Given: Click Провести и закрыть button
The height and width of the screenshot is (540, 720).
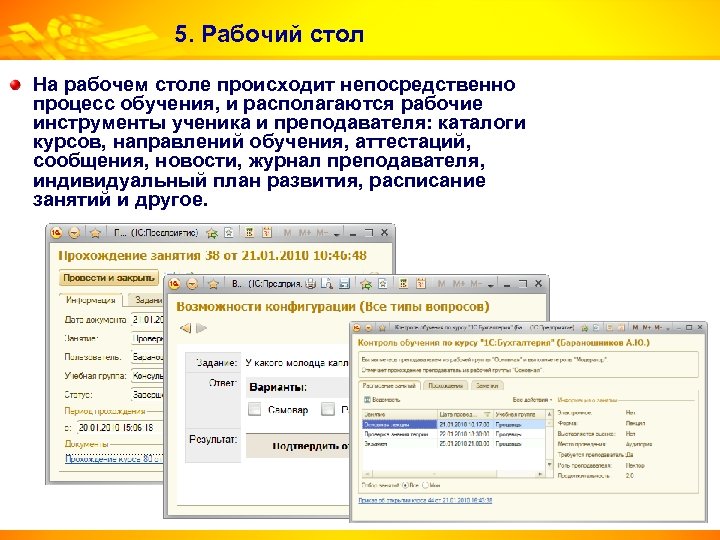Looking at the screenshot, I should 108,278.
